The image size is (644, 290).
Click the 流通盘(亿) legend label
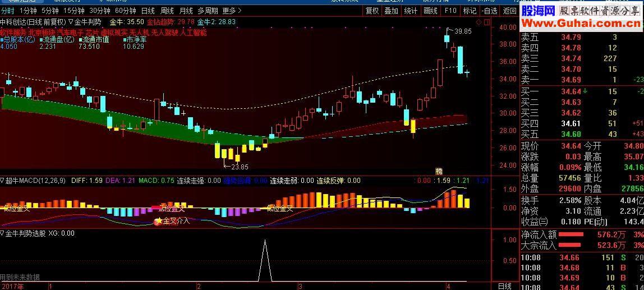click(57, 40)
